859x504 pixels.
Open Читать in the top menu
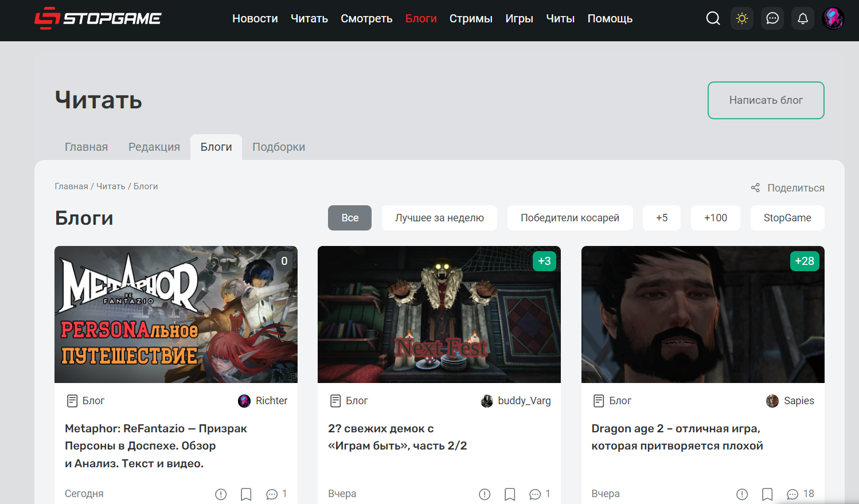click(309, 18)
